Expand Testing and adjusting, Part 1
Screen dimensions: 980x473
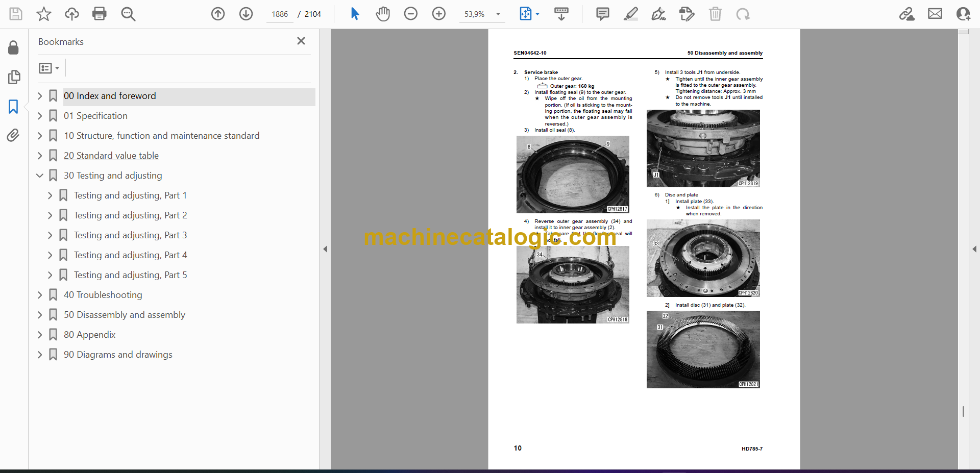pos(50,195)
